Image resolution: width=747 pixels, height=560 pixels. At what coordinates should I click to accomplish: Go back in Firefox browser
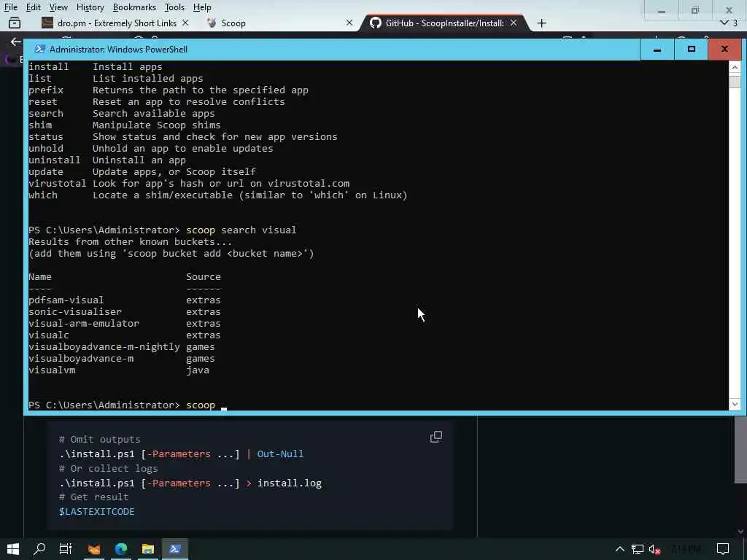pyautogui.click(x=16, y=42)
